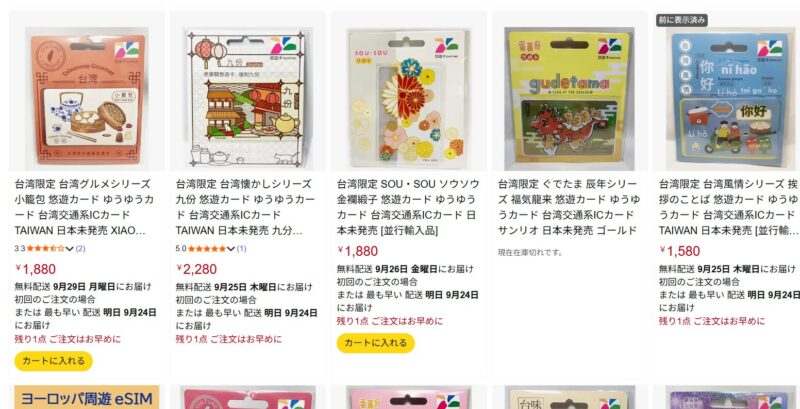The image size is (800, 409).
Task: Open the 小籠包 EasyCard product image
Action: click(87, 98)
